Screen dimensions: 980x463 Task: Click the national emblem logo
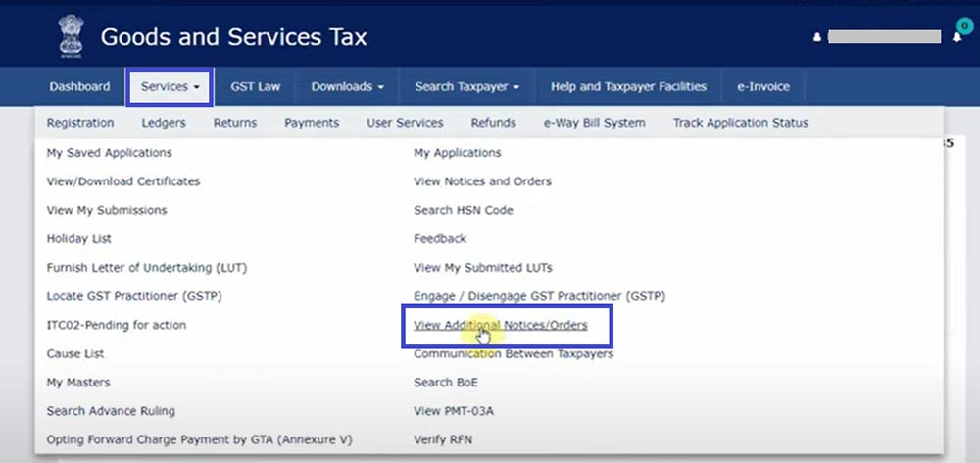[72, 35]
